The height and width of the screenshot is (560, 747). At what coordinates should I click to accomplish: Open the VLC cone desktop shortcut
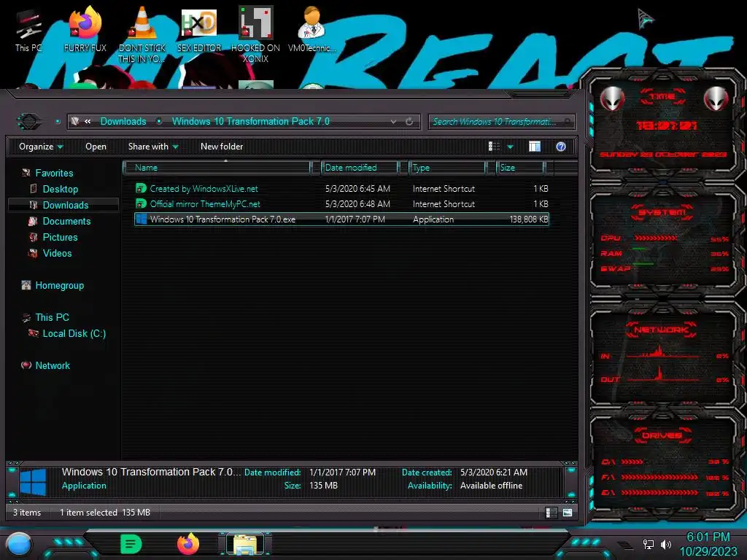pyautogui.click(x=142, y=34)
